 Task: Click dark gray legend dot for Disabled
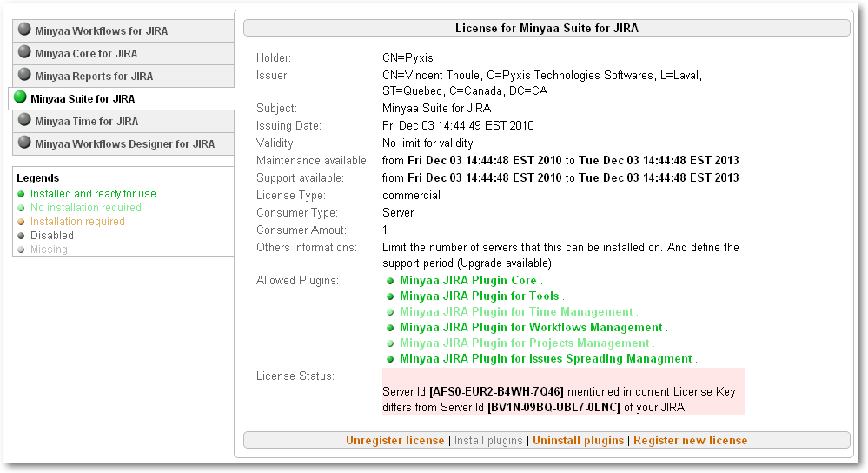click(x=21, y=236)
